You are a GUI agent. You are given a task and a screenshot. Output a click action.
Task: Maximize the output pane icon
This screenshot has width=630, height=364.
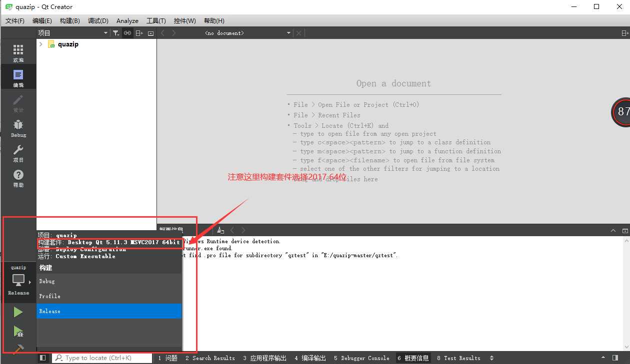[624, 231]
